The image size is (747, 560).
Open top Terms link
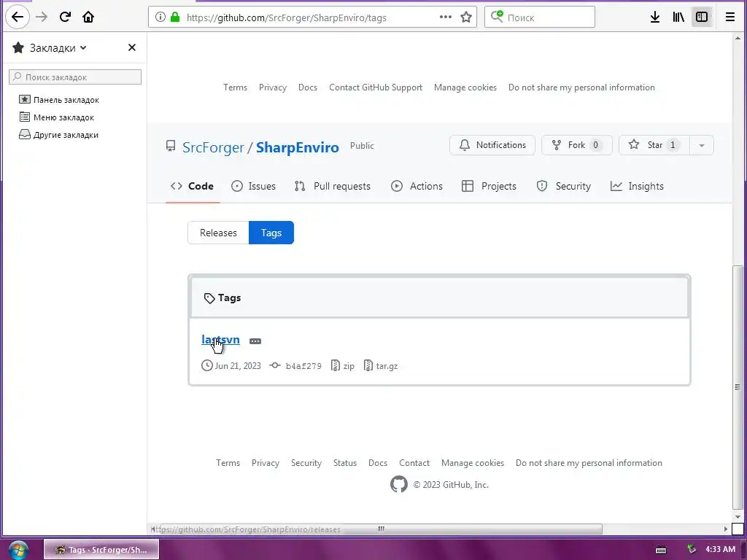[x=236, y=87]
